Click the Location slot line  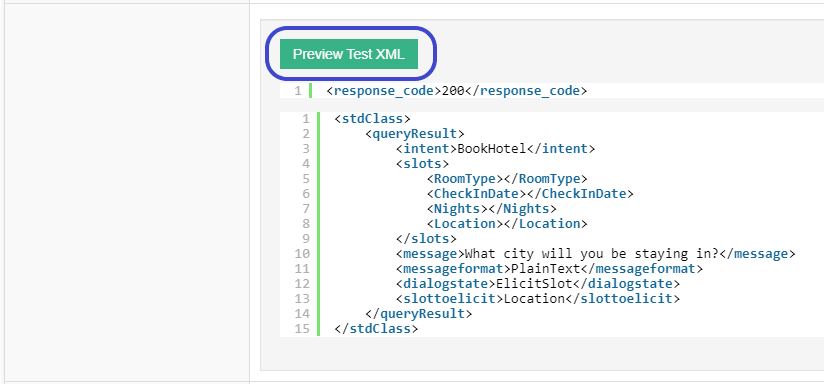pyautogui.click(x=507, y=224)
